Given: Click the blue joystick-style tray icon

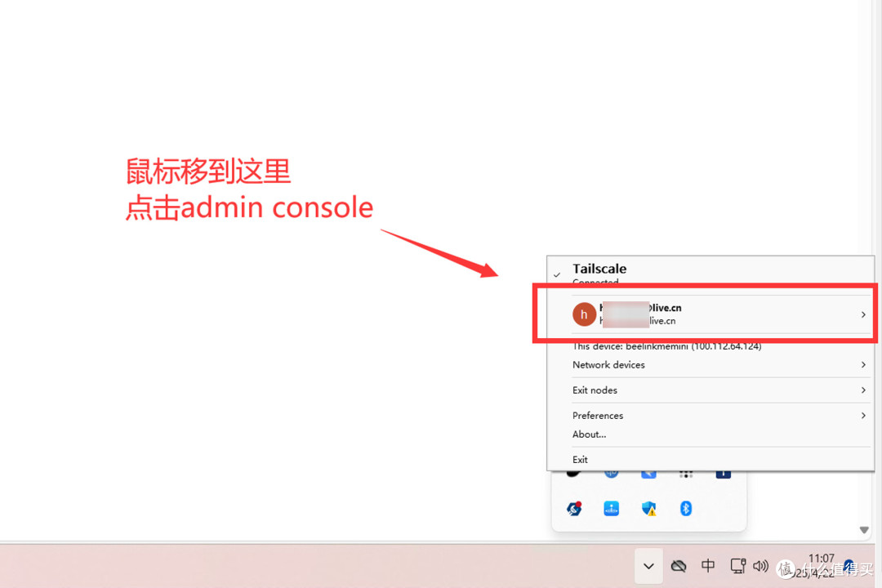Looking at the screenshot, I should pyautogui.click(x=612, y=509).
